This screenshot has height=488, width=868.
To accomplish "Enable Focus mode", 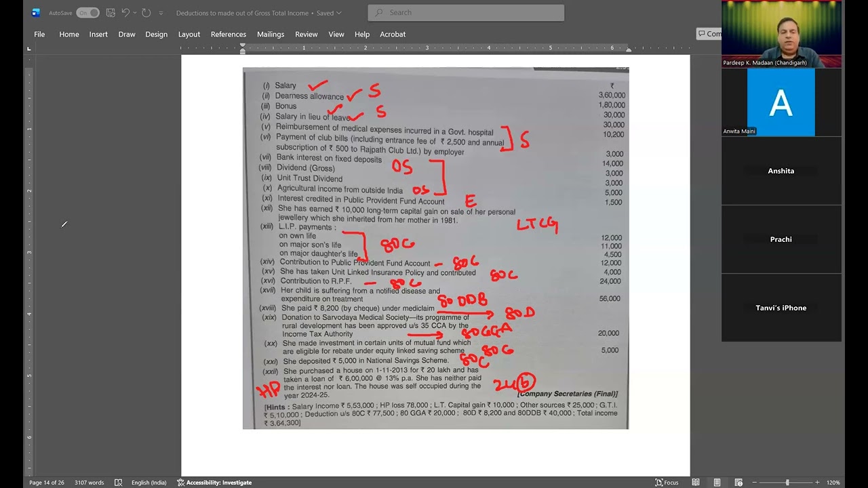I will (667, 483).
